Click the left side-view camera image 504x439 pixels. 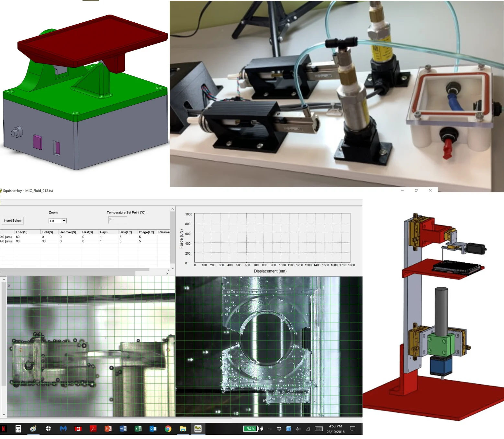[x=91, y=346]
